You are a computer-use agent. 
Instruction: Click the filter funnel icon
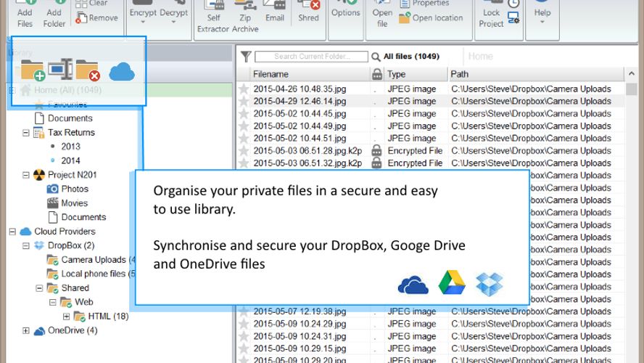246,57
